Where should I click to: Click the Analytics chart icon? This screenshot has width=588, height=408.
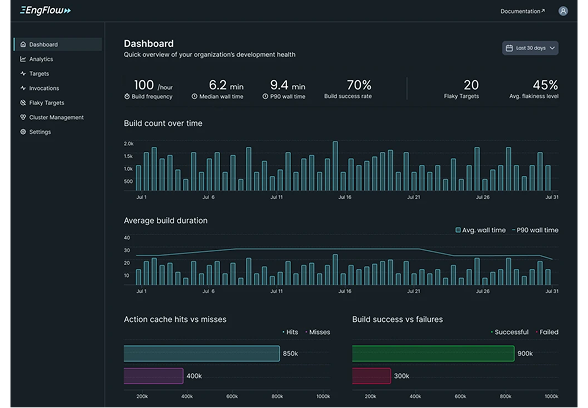point(23,59)
